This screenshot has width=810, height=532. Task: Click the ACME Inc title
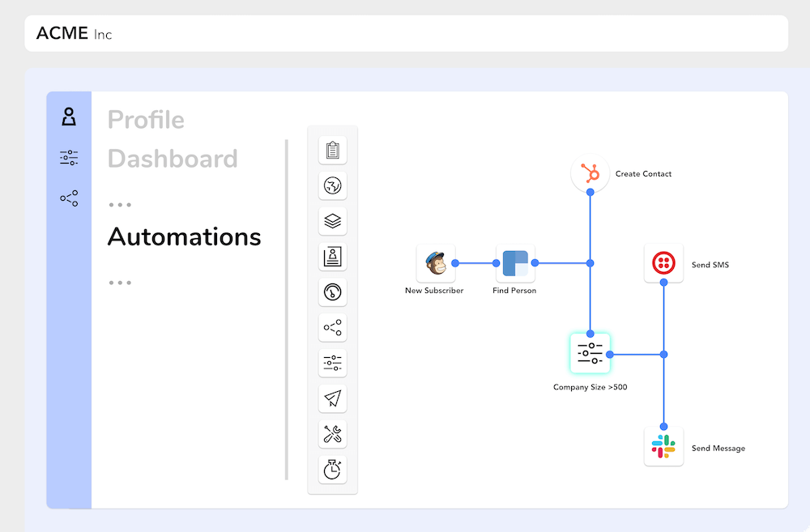pyautogui.click(x=74, y=33)
